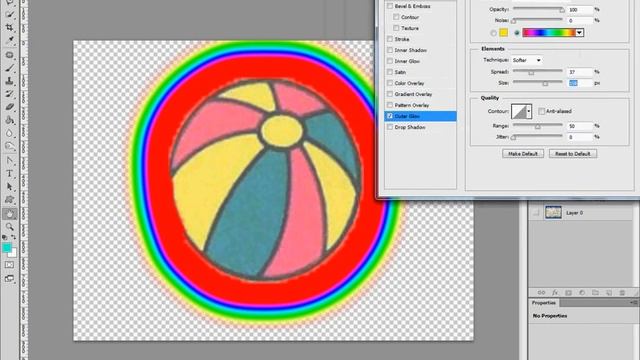Select the Path Selection tool

click(10, 187)
